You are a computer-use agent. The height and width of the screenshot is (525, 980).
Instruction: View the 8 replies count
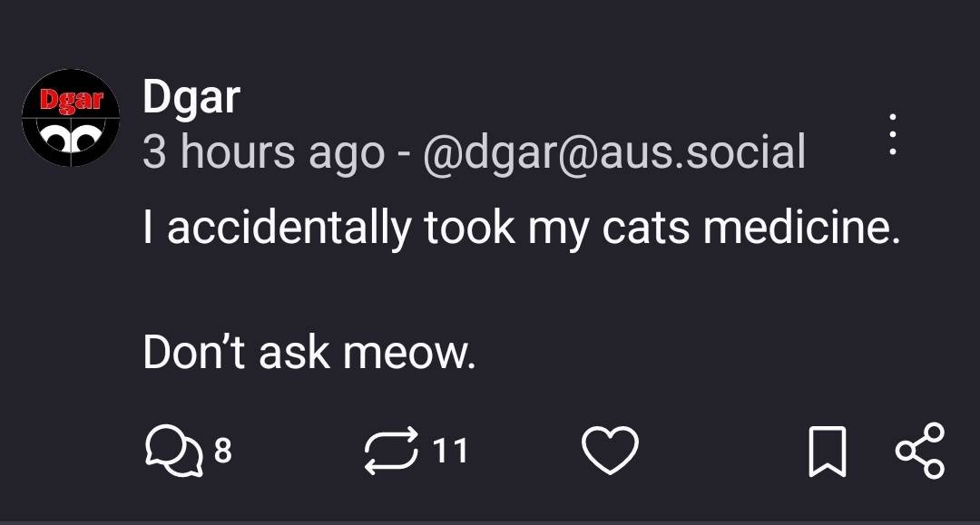pyautogui.click(x=223, y=451)
